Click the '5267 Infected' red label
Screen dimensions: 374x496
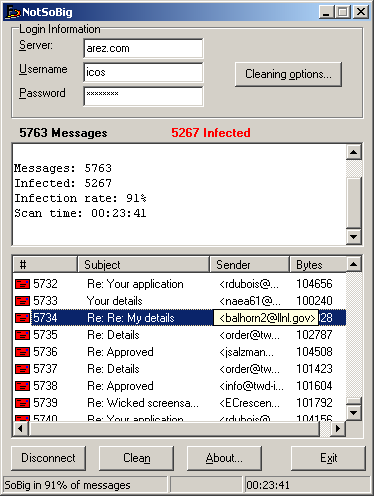click(211, 133)
